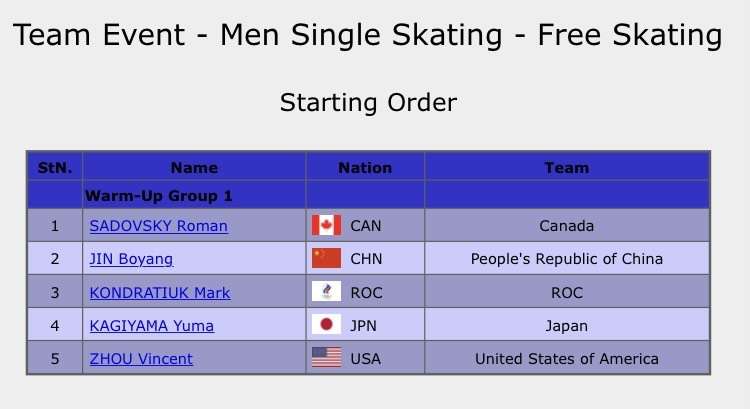
Task: Open SADOVSKY Roman skater link
Action: [x=158, y=226]
